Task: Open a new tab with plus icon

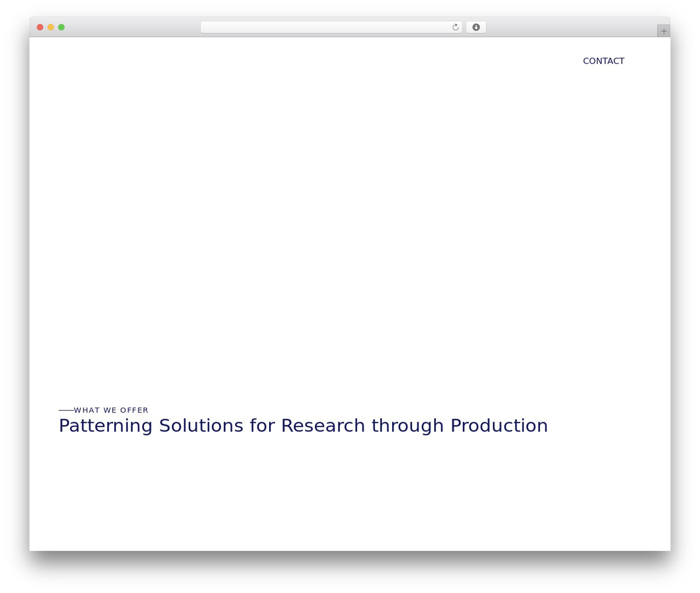Action: pos(663,31)
